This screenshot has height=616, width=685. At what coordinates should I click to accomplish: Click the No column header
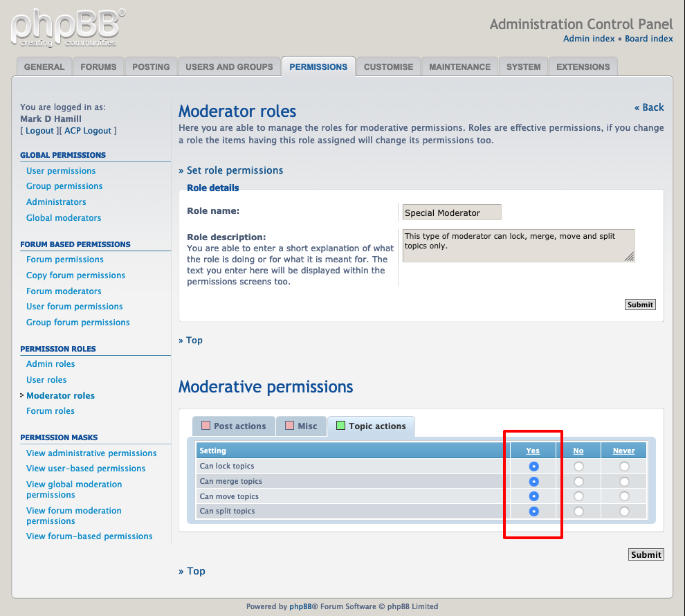click(578, 451)
